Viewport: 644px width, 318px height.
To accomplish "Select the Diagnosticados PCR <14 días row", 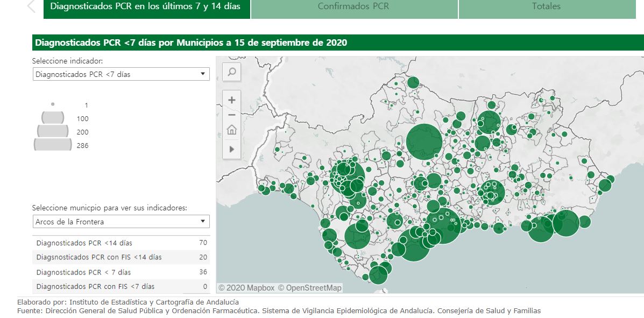I will [x=121, y=243].
